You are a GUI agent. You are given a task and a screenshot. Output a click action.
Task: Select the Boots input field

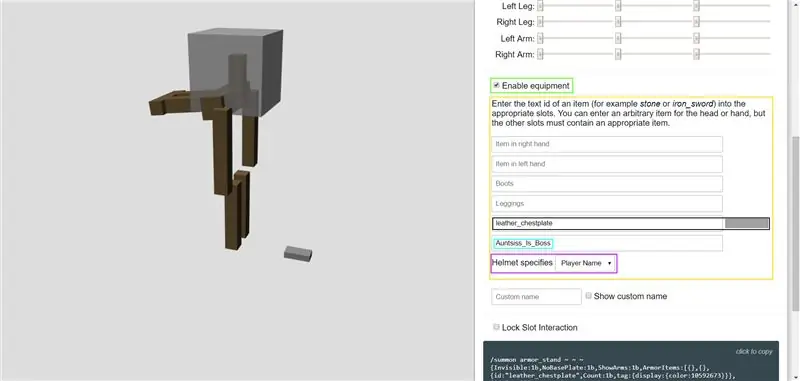coord(607,184)
